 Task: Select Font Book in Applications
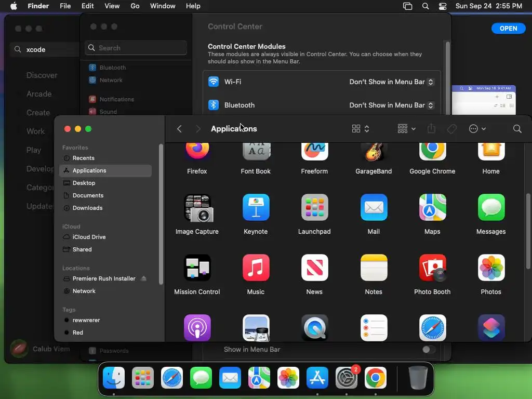tap(256, 151)
